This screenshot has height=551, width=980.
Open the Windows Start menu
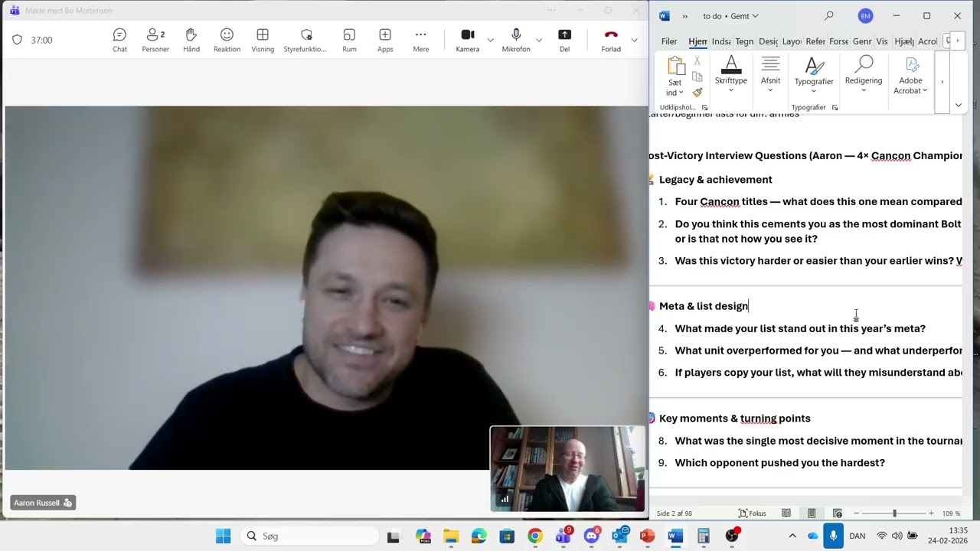point(223,536)
